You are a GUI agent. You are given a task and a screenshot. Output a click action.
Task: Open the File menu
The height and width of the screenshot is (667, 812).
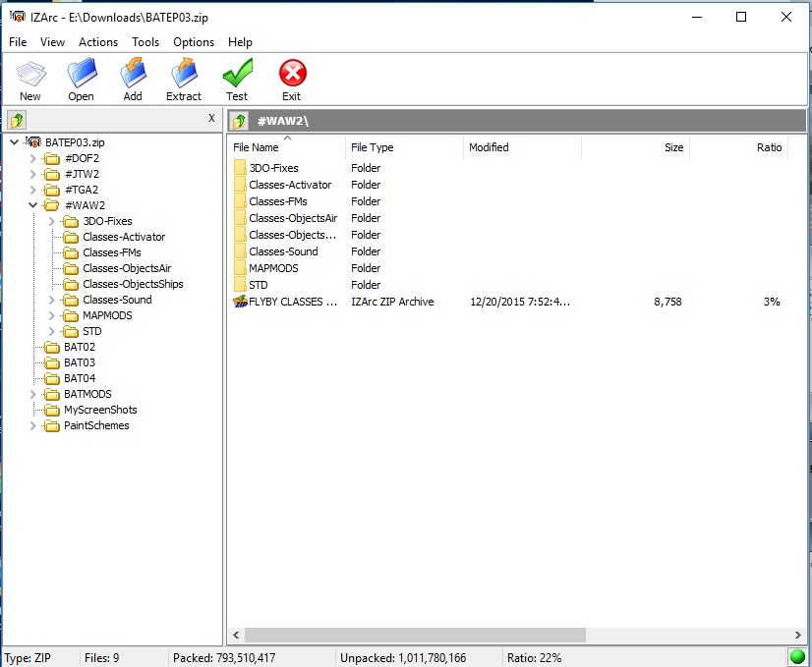pos(18,42)
